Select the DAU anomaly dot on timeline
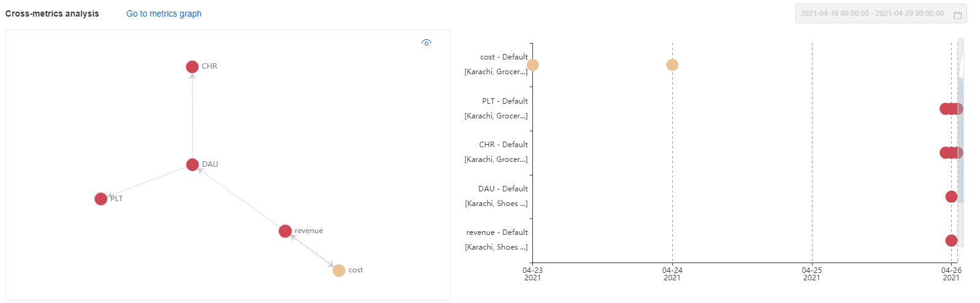 coord(951,197)
